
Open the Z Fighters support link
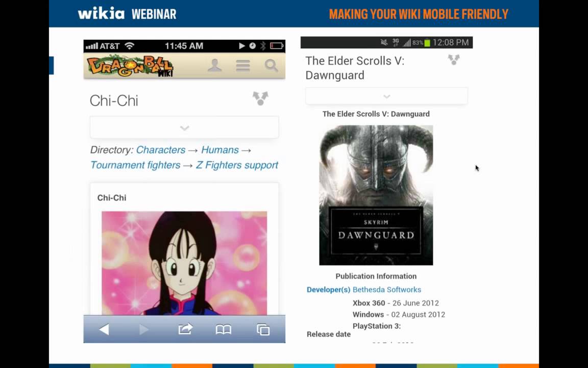pos(237,165)
